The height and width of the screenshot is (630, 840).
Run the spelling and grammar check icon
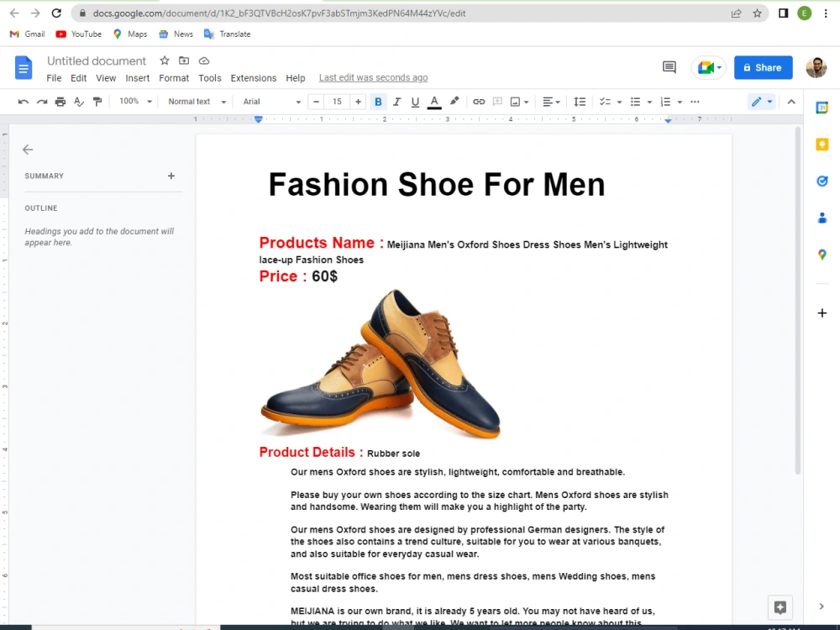click(79, 102)
